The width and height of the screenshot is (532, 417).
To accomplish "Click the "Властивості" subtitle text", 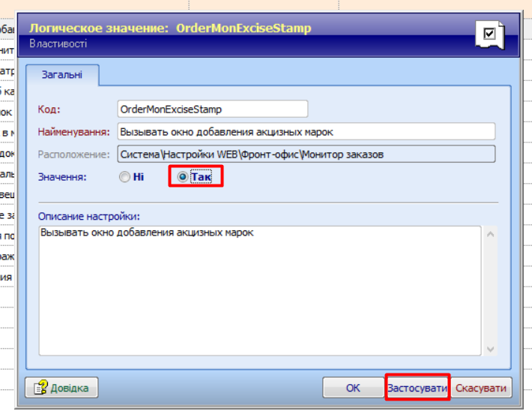I will point(58,43).
